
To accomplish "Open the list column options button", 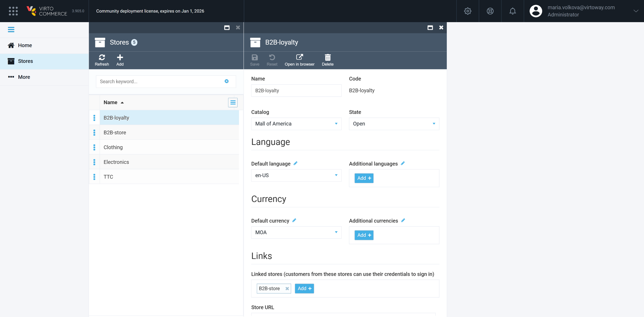I will pyautogui.click(x=233, y=102).
